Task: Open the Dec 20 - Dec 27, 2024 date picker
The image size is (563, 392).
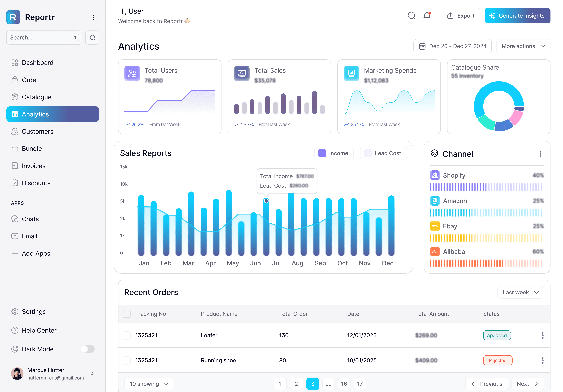Action: tap(452, 46)
